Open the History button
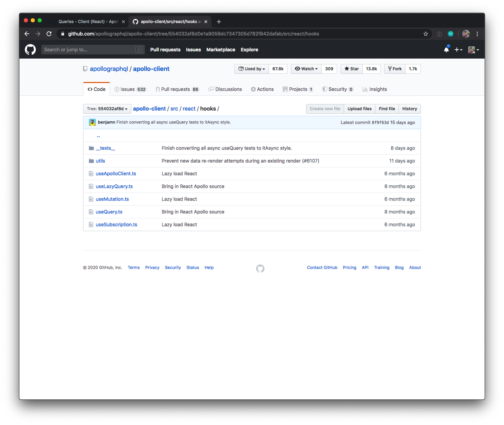Viewport: 504px width, 425px height. [410, 109]
